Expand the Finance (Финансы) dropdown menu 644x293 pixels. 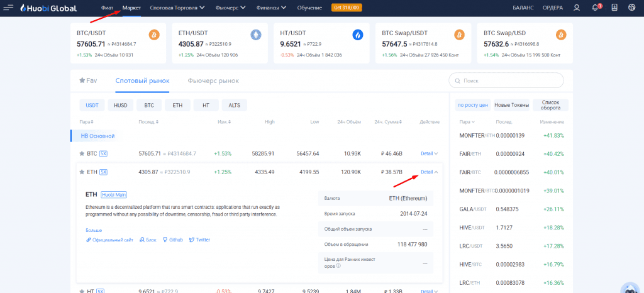pos(272,8)
